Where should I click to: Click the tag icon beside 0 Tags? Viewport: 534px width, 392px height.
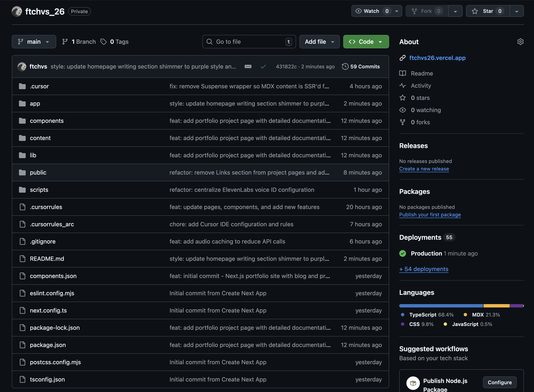(103, 42)
